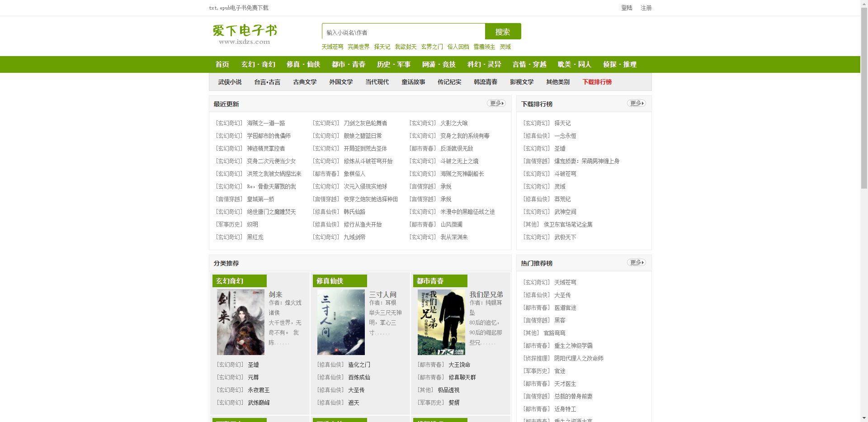Click the 搜索 search button
Screen dimensions: 868x422
[x=503, y=31]
